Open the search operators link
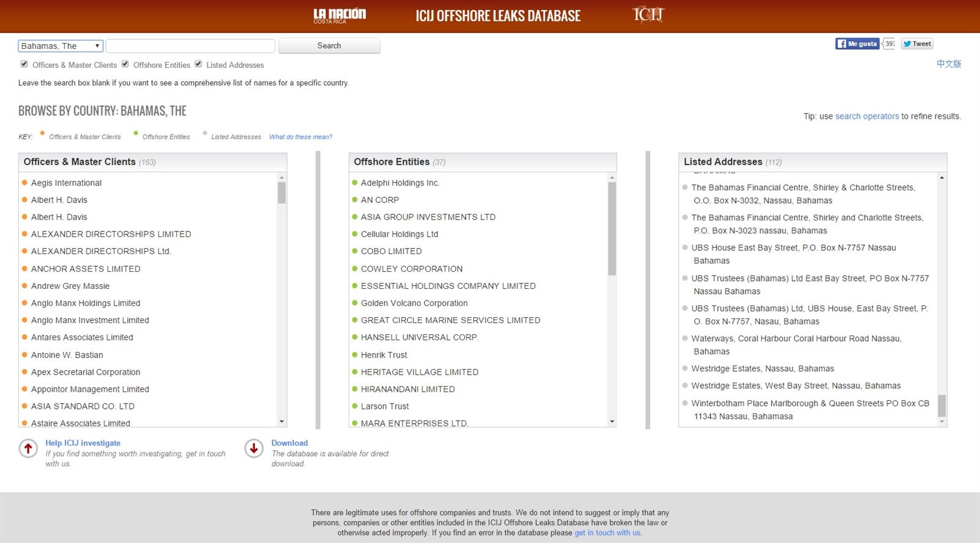 (x=867, y=116)
